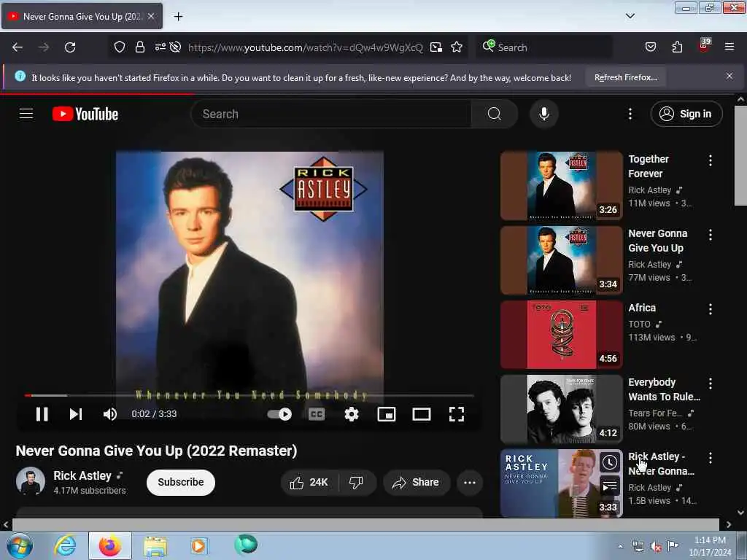Open Windows Media Player taskbar icon
The height and width of the screenshot is (560, 747).
point(198,545)
